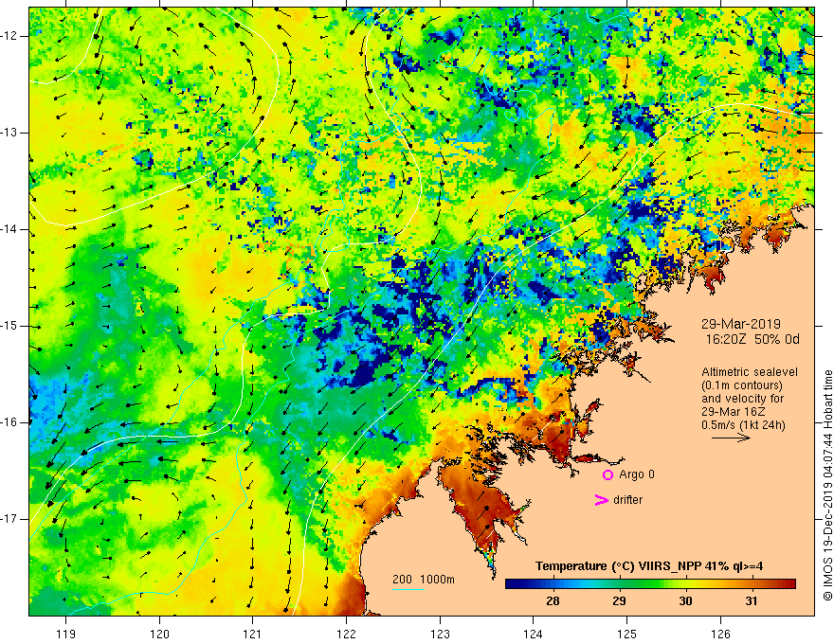The width and height of the screenshot is (834, 644).
Task: Click longitude axis label 119
Action: pyautogui.click(x=65, y=634)
